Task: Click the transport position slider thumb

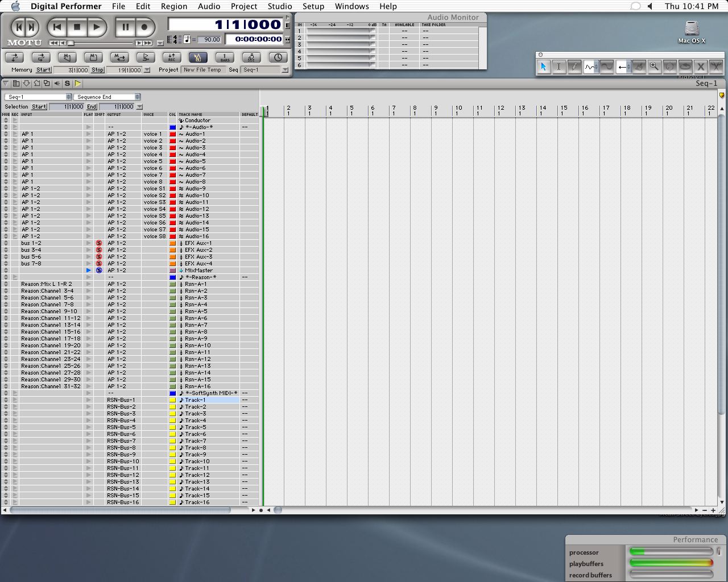Action: [71, 43]
